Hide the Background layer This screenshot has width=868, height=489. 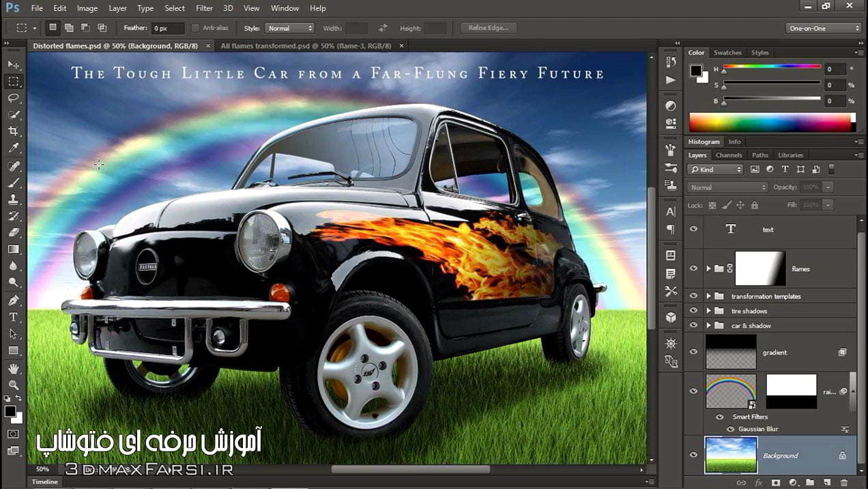[693, 455]
